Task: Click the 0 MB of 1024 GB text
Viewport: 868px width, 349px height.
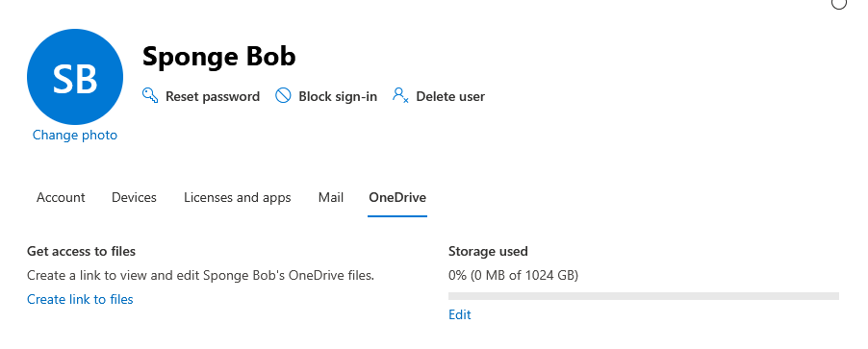Action: [x=524, y=275]
